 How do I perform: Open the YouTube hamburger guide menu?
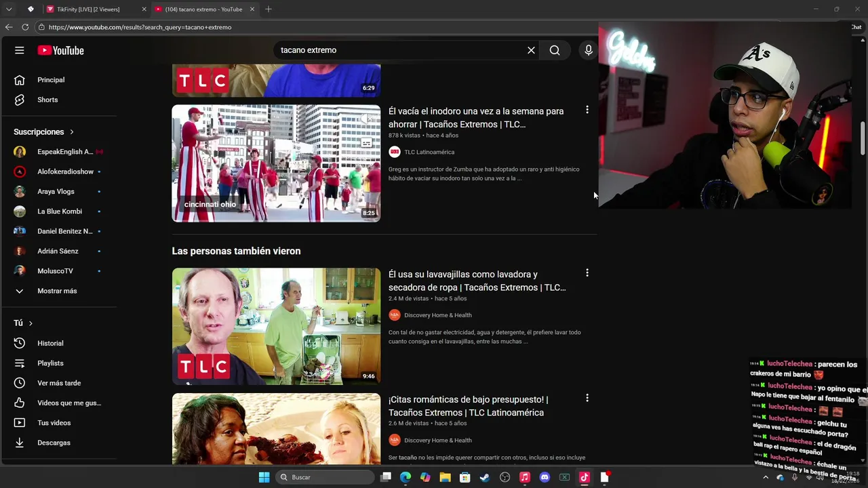point(20,50)
